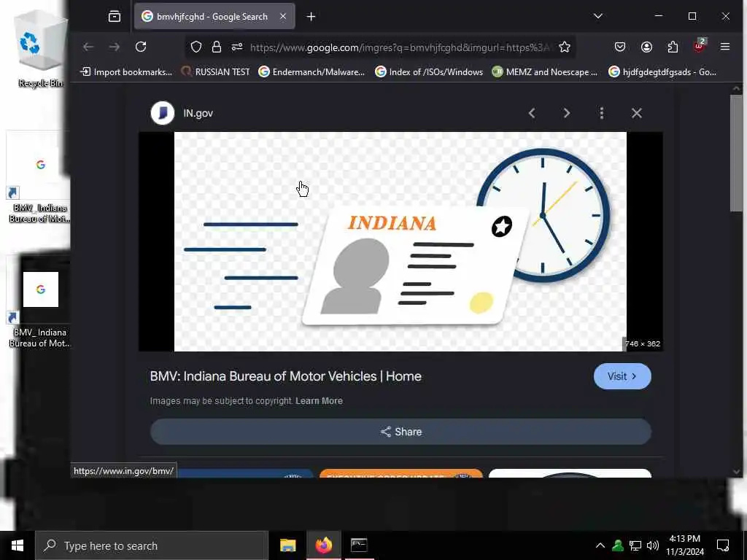Click the IN.gov source logo
Viewport: 747px width, 560px height.
163,113
